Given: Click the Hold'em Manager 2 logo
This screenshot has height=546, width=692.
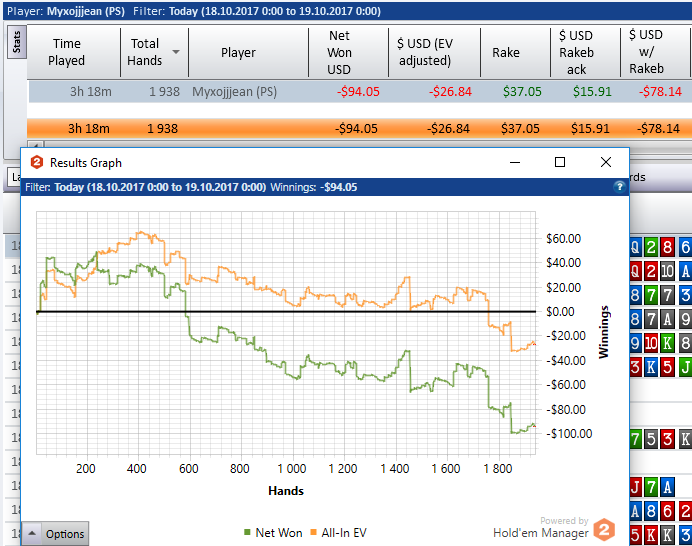Looking at the screenshot, I should coord(604,529).
